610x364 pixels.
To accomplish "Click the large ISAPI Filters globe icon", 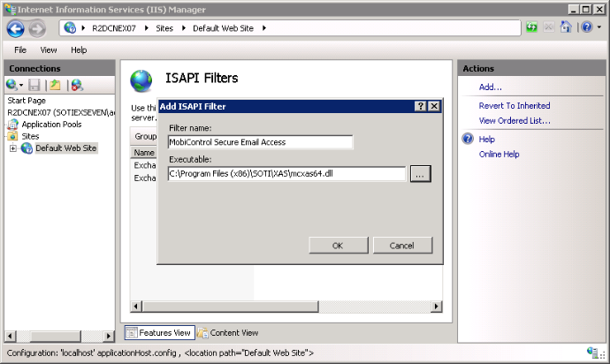I will tap(141, 81).
